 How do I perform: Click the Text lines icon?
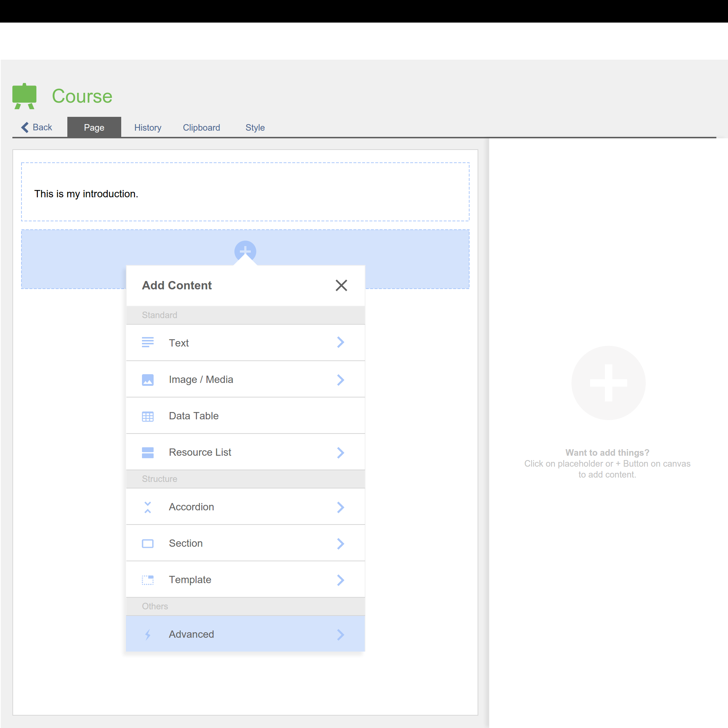tap(148, 342)
